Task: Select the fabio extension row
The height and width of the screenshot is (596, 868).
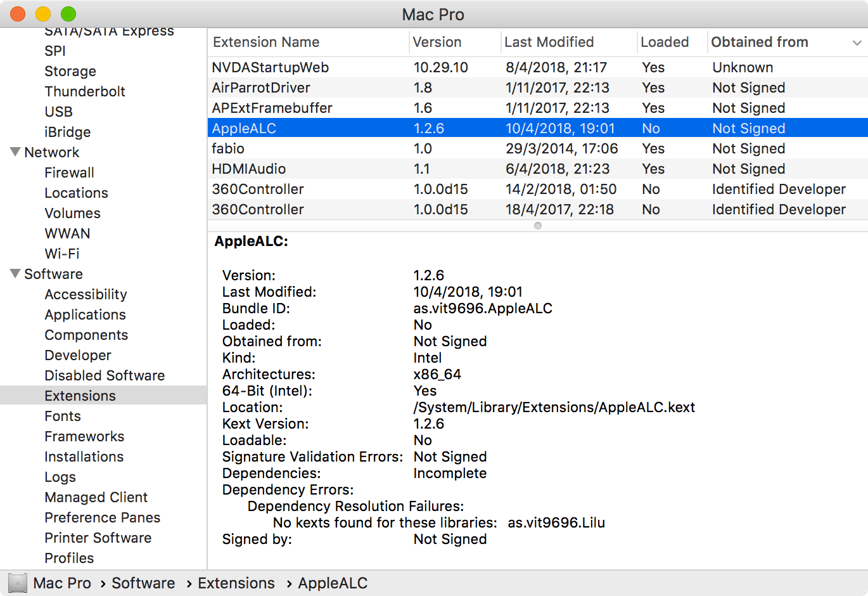Action: click(x=537, y=148)
